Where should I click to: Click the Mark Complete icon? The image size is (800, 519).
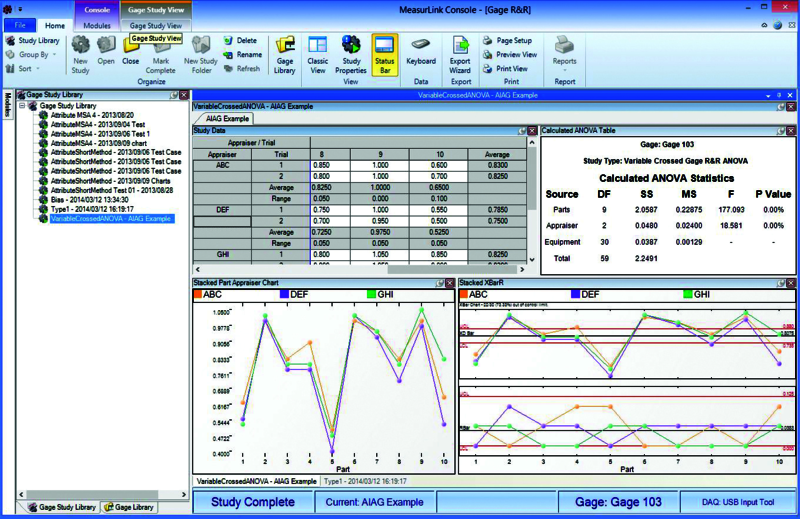coord(161,55)
